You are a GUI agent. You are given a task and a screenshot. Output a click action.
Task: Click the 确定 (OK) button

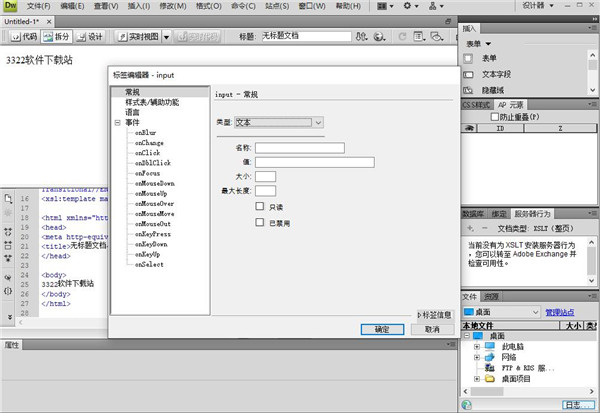[x=382, y=328]
